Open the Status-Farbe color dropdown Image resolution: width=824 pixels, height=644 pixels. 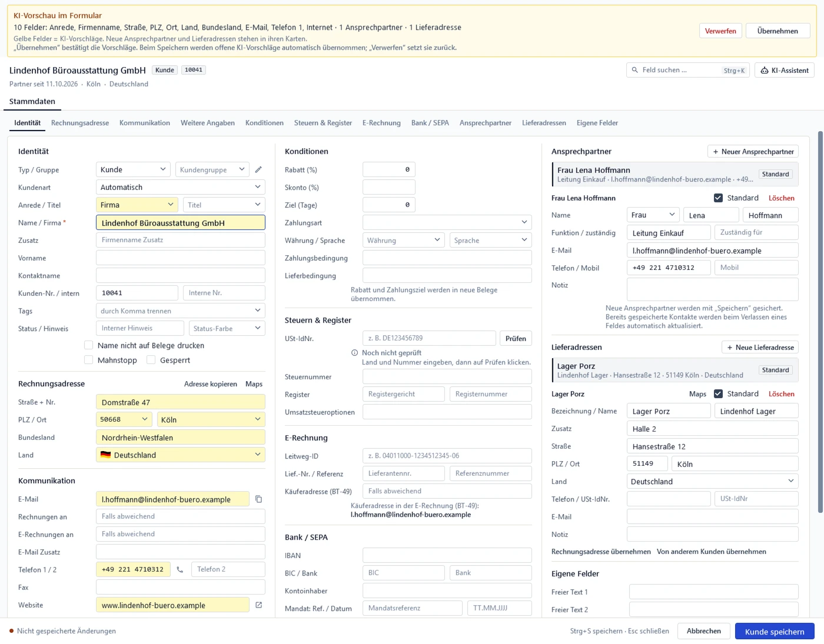pos(227,328)
